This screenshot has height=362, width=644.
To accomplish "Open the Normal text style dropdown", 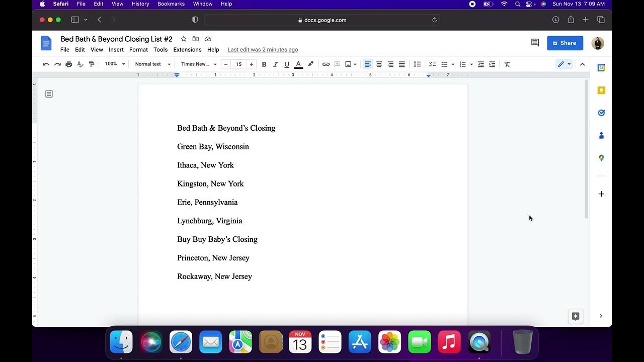I will pos(153,64).
